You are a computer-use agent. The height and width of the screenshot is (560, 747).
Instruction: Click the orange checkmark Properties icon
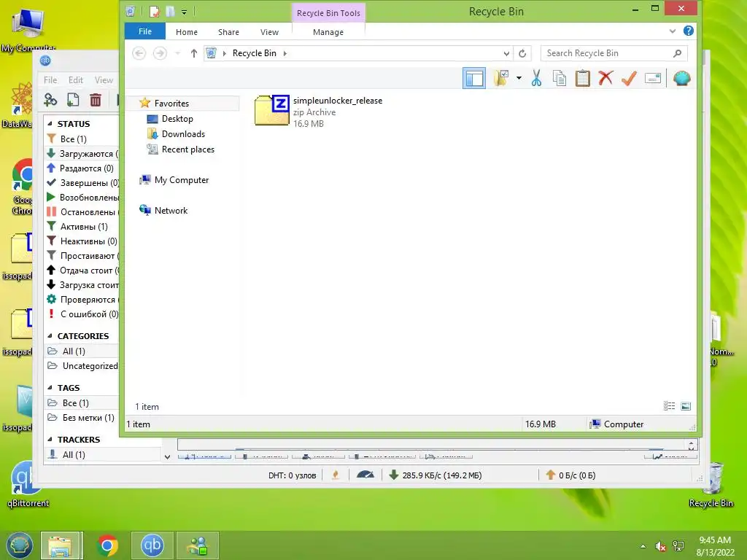point(629,78)
